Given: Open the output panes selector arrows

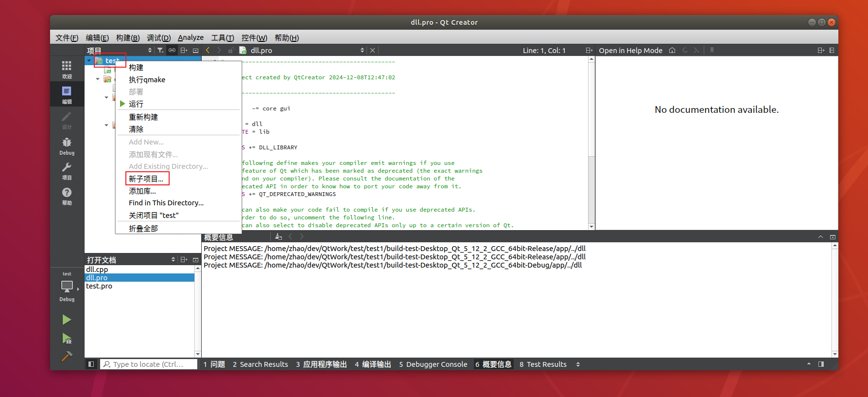Looking at the screenshot, I should pyautogui.click(x=578, y=364).
